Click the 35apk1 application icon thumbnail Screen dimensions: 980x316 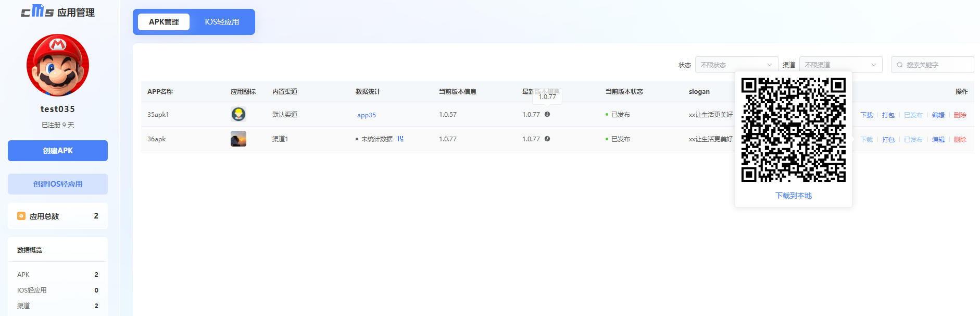click(238, 114)
